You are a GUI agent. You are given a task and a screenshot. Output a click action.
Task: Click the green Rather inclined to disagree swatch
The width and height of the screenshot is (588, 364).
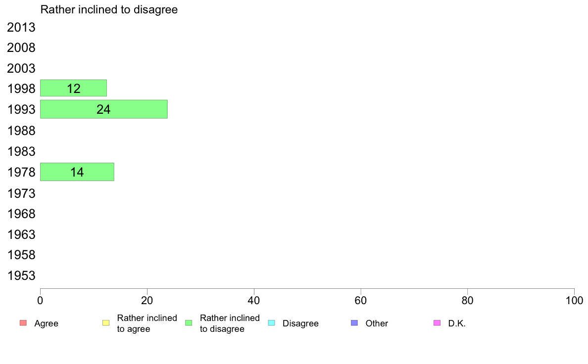click(189, 323)
